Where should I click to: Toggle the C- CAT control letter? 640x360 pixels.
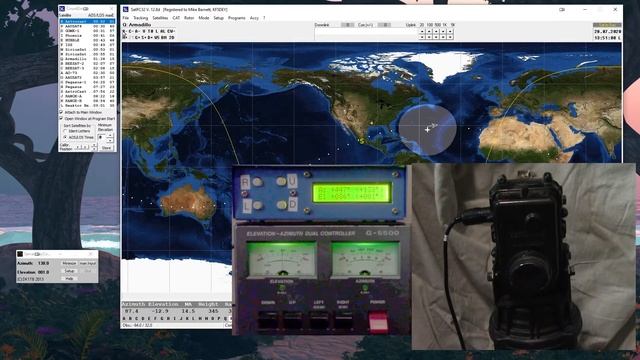pos(131,31)
